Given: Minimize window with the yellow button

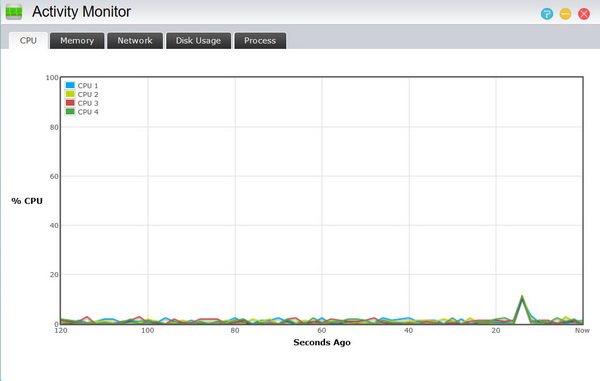Looking at the screenshot, I should click(565, 14).
